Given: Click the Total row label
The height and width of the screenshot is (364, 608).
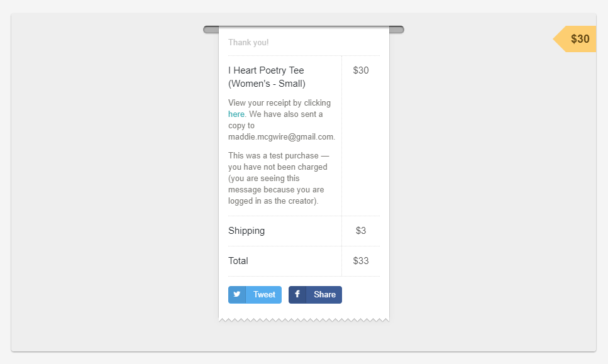Looking at the screenshot, I should pos(238,261).
